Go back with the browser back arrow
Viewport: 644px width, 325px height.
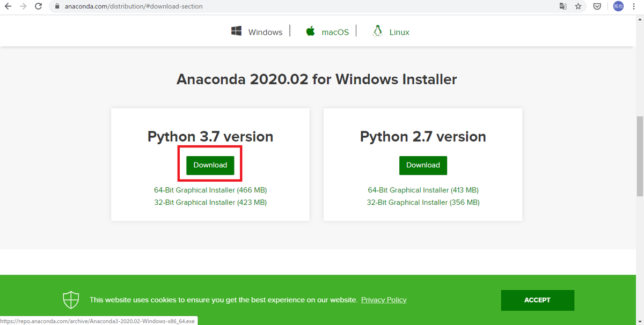click(x=8, y=6)
